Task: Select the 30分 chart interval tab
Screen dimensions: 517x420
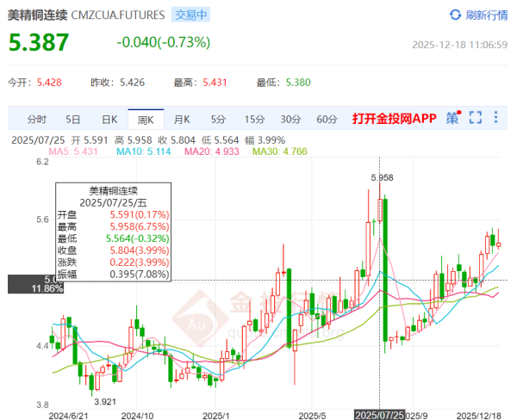Action: pyautogui.click(x=290, y=120)
